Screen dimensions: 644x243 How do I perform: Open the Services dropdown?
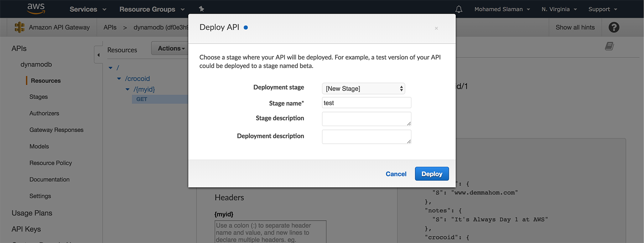coord(88,9)
